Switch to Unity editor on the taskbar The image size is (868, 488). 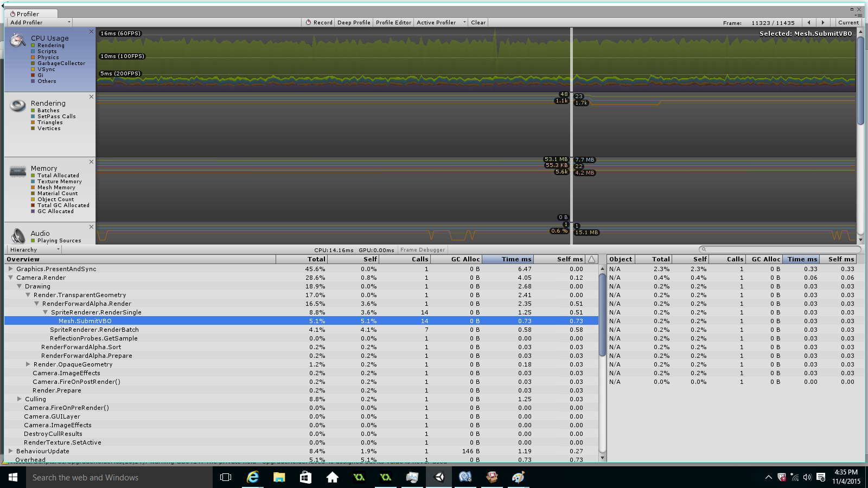tap(439, 477)
